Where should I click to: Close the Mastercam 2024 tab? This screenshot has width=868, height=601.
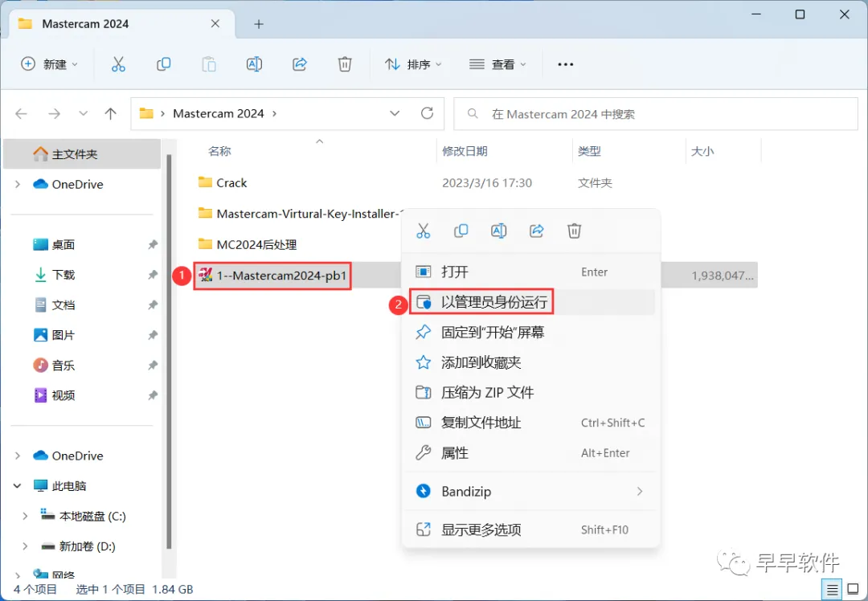pyautogui.click(x=215, y=24)
